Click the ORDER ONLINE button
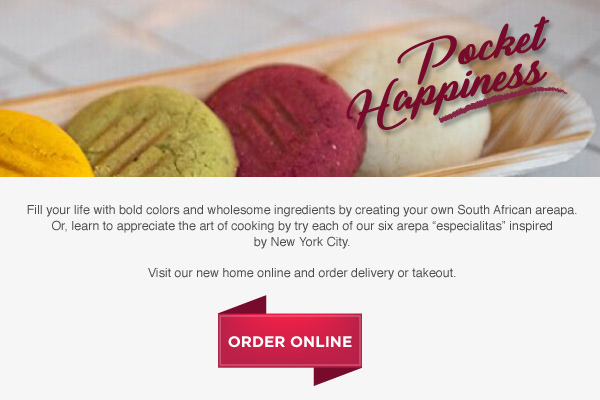The width and height of the screenshot is (600, 400). [290, 341]
